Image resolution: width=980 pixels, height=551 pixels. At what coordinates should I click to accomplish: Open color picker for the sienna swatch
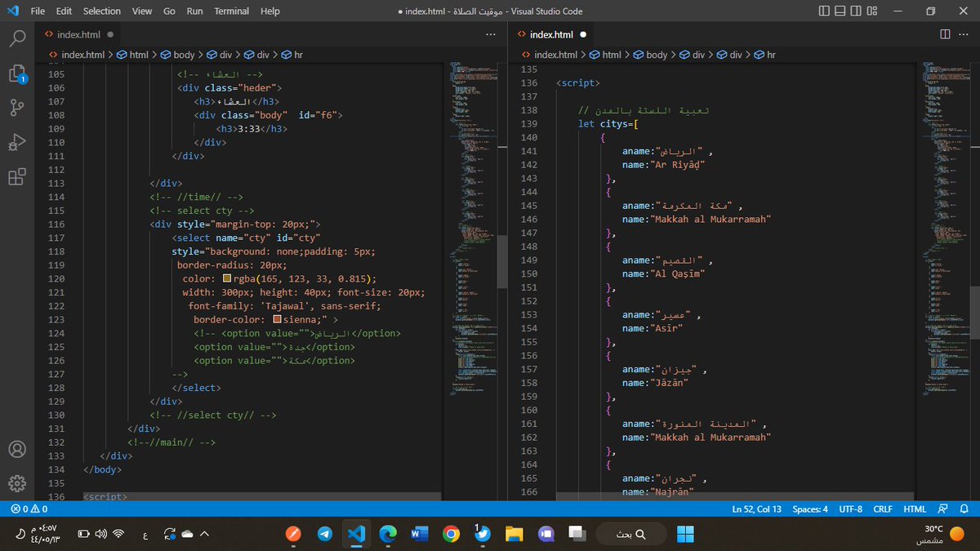(278, 319)
